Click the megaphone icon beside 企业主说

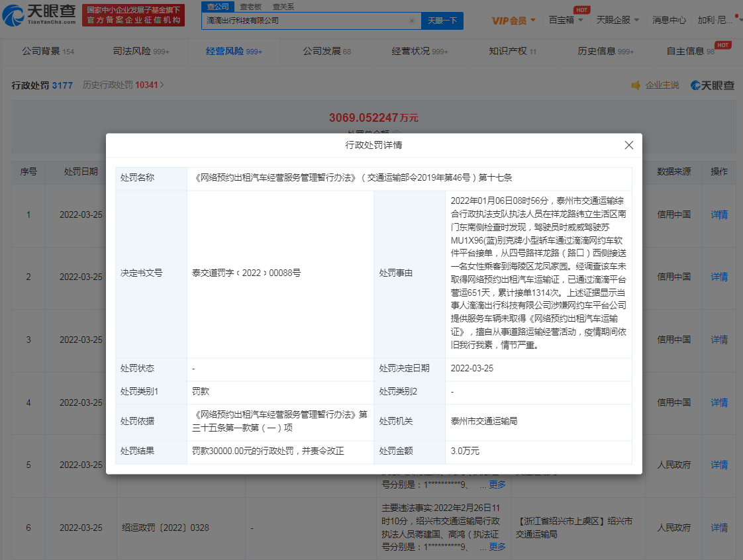[x=636, y=85]
